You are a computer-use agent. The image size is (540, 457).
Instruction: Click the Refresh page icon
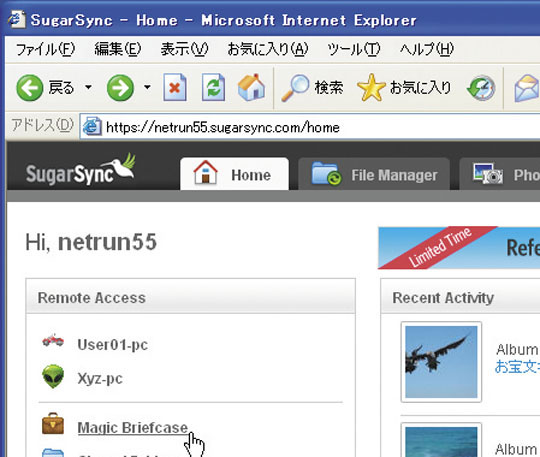pyautogui.click(x=213, y=87)
